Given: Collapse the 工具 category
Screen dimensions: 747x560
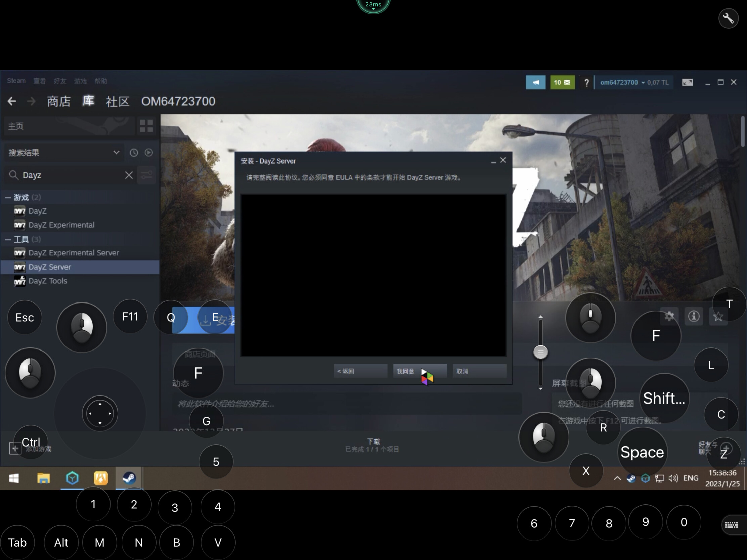Looking at the screenshot, I should (x=8, y=239).
